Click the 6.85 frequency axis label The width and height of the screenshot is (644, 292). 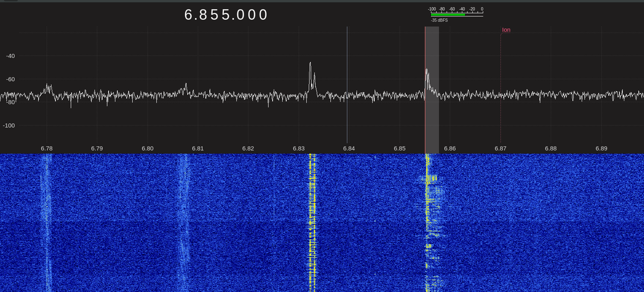399,149
